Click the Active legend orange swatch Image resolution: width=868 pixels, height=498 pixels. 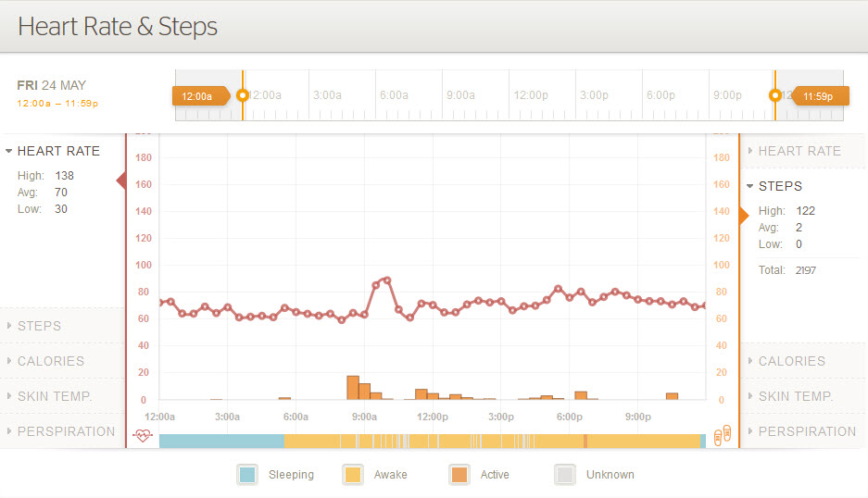[x=459, y=475]
